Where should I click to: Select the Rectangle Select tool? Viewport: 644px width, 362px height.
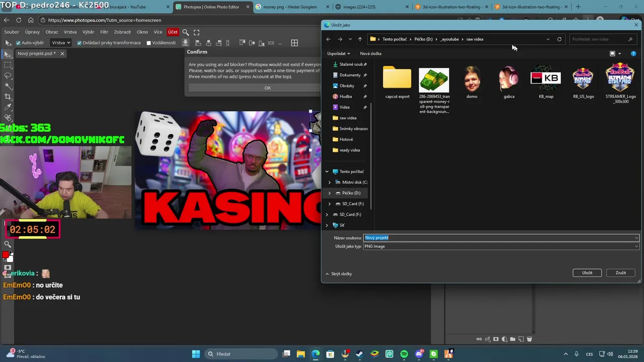pyautogui.click(x=8, y=65)
